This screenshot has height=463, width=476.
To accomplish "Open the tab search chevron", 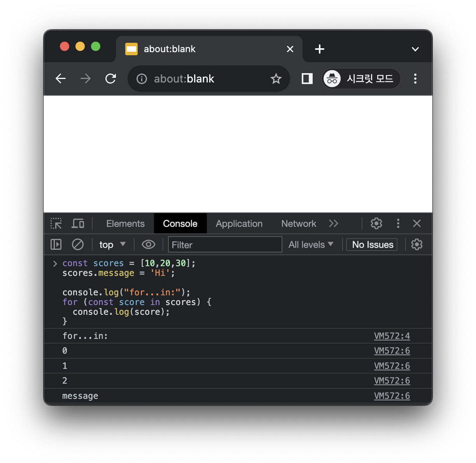I will pos(415,49).
